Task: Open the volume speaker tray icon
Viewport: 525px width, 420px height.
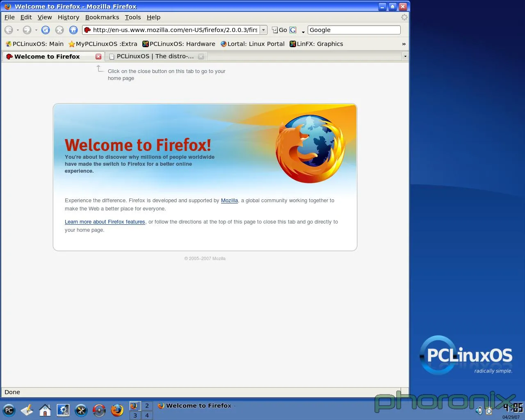Action: (x=479, y=411)
